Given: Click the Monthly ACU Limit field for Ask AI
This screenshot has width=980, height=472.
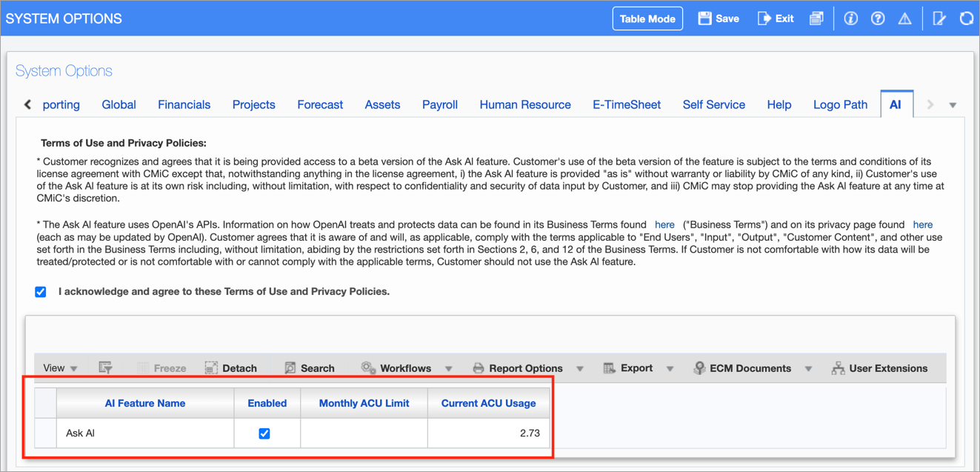Looking at the screenshot, I should (364, 433).
